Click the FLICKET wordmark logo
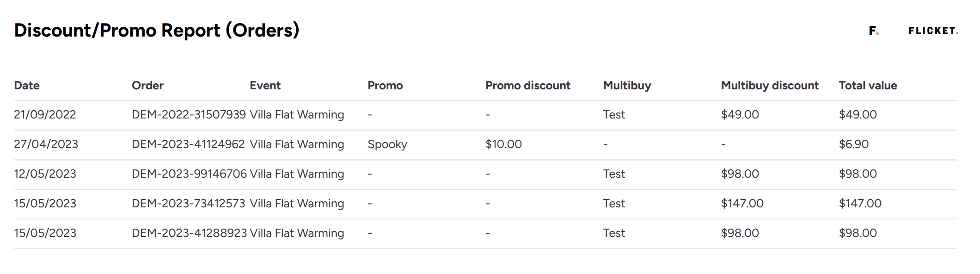The image size is (980, 274). click(x=933, y=31)
